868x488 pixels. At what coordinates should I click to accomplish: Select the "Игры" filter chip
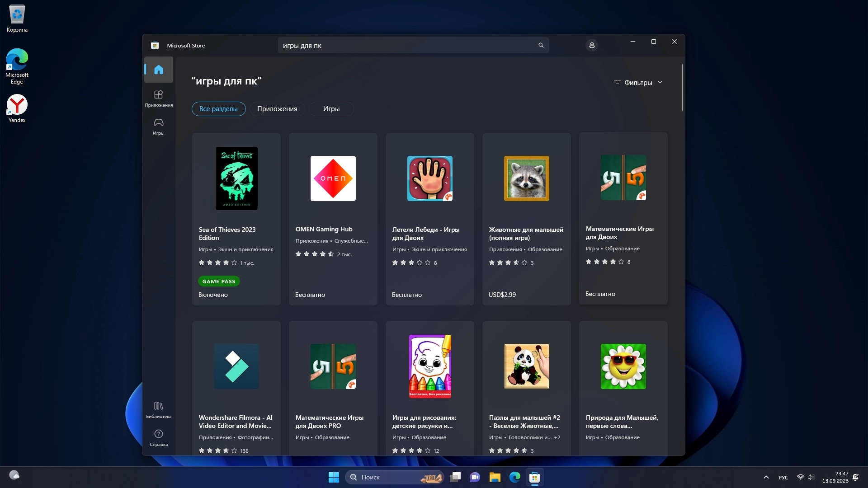(331, 109)
